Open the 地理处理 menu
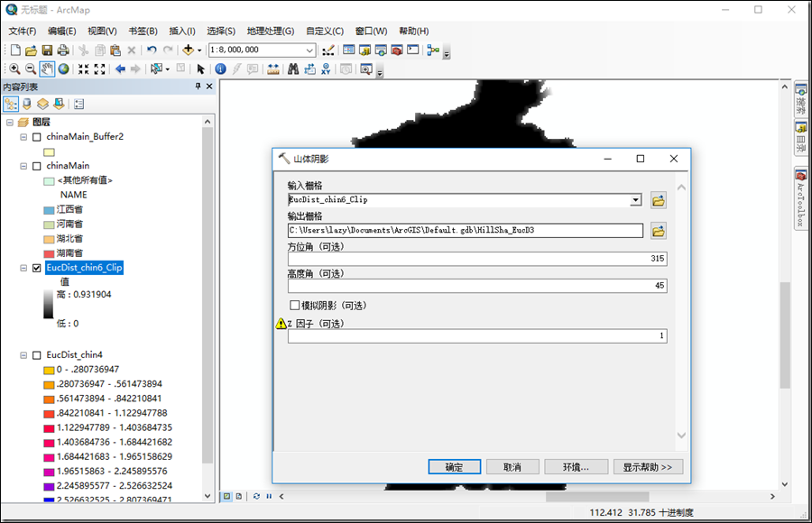The image size is (812, 523). [x=269, y=30]
